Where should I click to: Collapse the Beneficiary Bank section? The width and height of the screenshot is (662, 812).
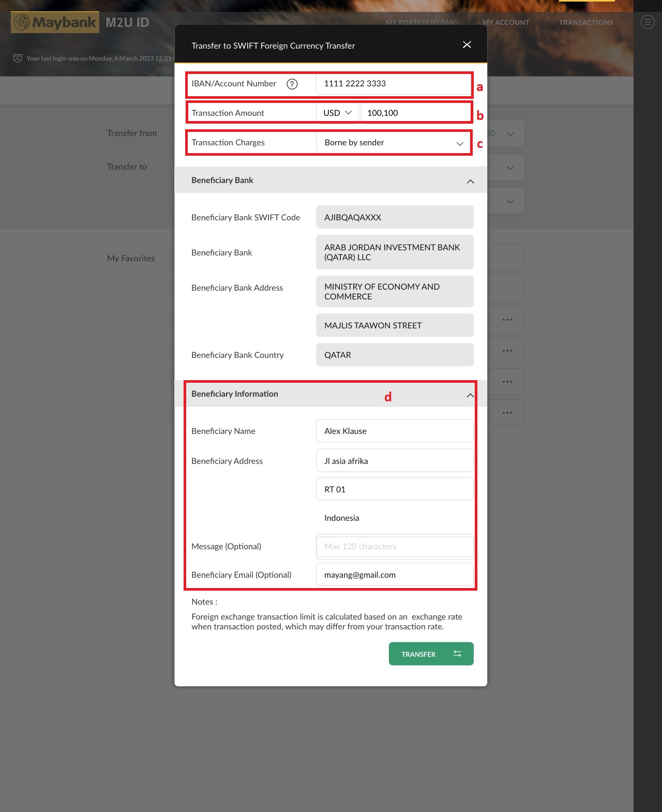pos(470,181)
